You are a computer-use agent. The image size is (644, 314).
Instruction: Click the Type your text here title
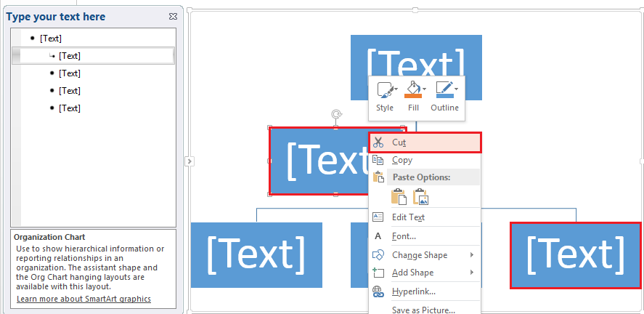[x=55, y=17]
